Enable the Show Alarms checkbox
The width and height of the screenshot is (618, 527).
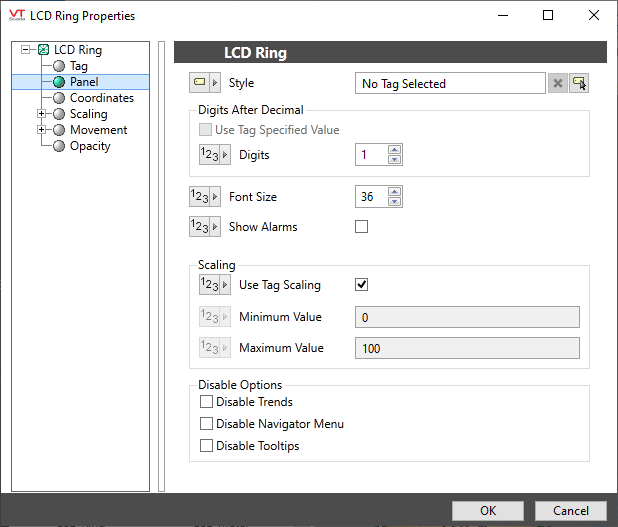(362, 227)
